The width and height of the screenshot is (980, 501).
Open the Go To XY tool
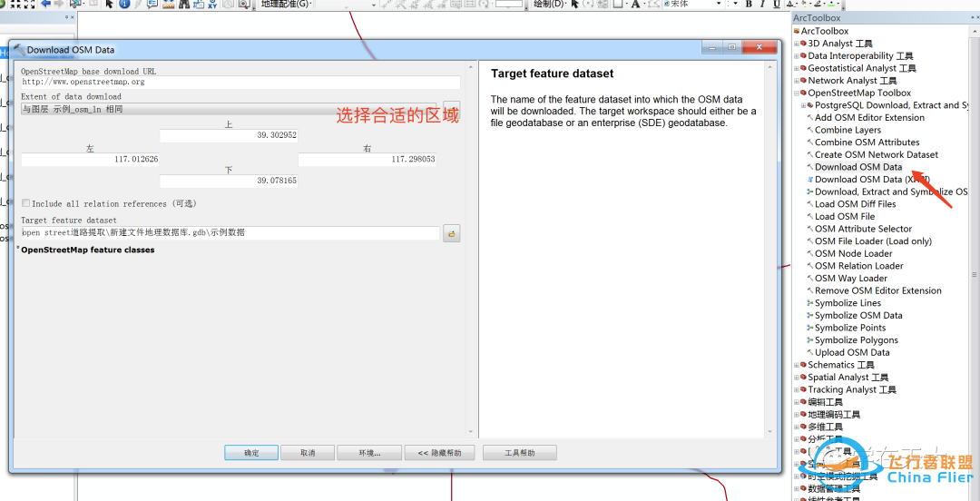(x=212, y=5)
